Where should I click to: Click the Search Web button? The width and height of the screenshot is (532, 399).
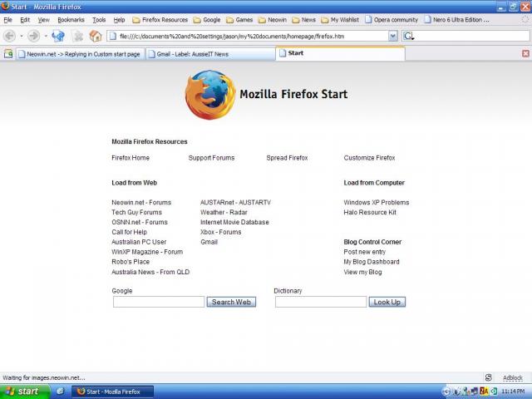pos(231,302)
